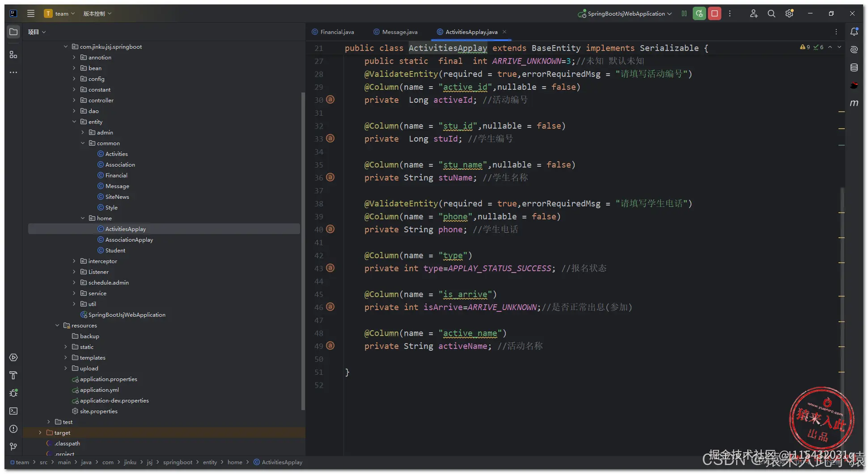Open the Git version control tool window
The width and height of the screenshot is (868, 474).
click(x=13, y=447)
